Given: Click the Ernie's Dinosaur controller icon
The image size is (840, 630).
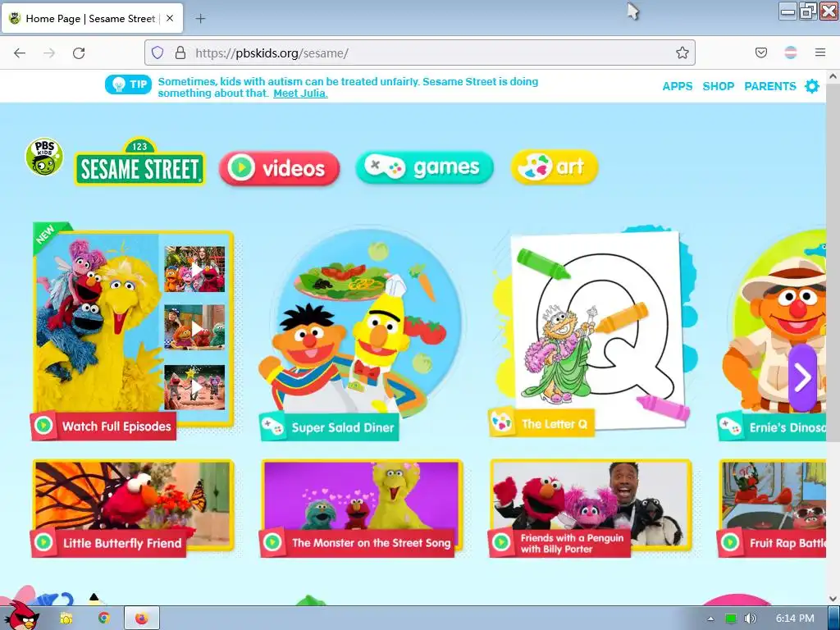Looking at the screenshot, I should pos(730,427).
